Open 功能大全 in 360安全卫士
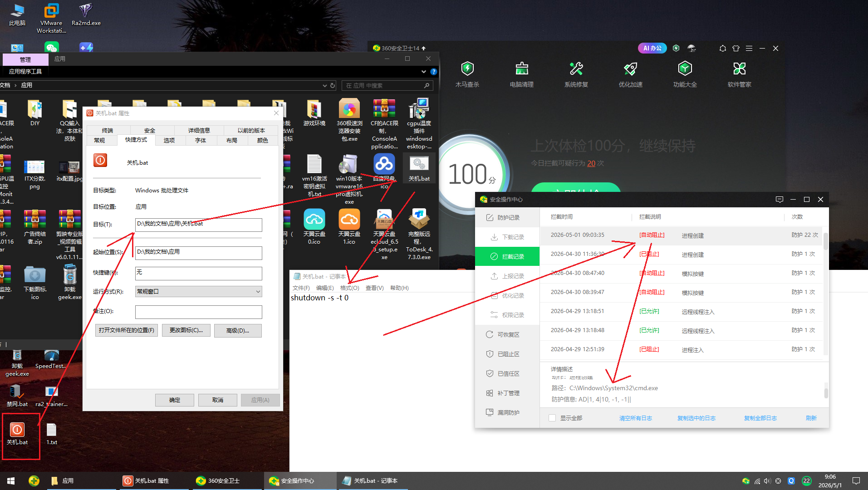 coord(685,74)
